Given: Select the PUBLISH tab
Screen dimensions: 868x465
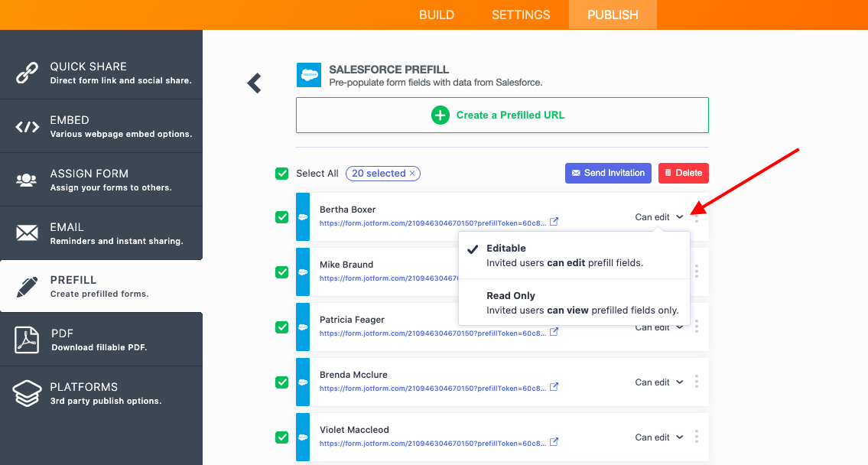Looking at the screenshot, I should [x=613, y=15].
